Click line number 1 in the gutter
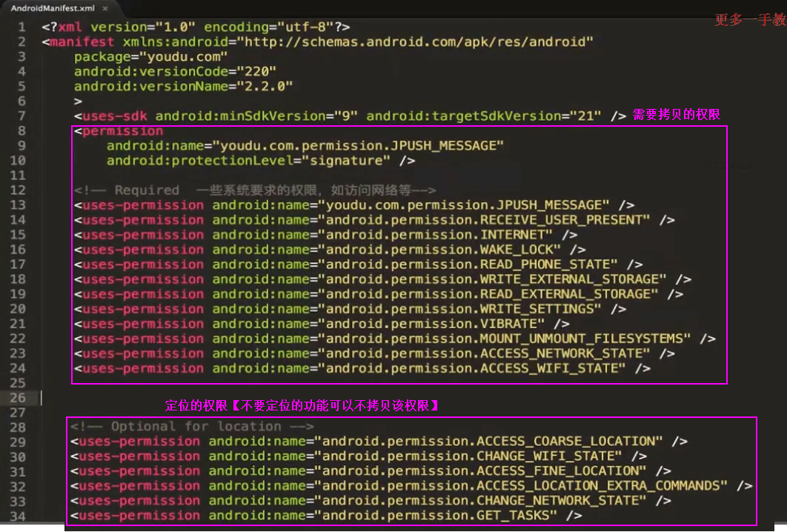Screen dimensions: 787x532 (x=21, y=27)
